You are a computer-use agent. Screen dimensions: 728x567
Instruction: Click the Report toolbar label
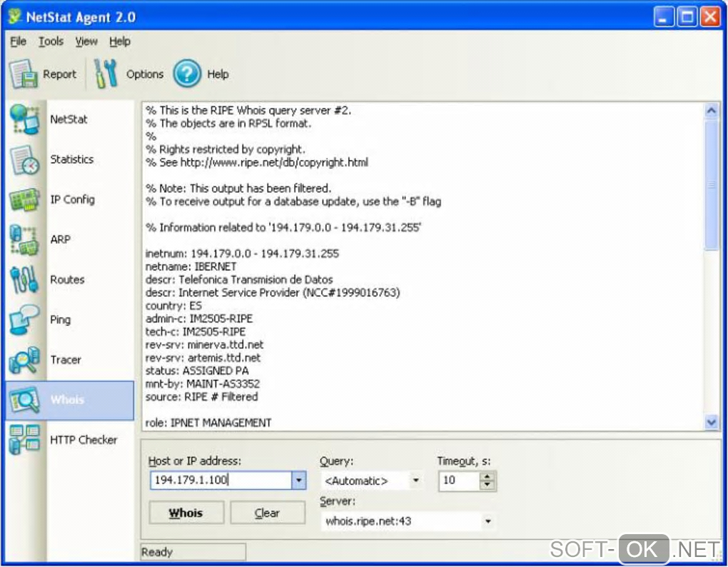[59, 74]
